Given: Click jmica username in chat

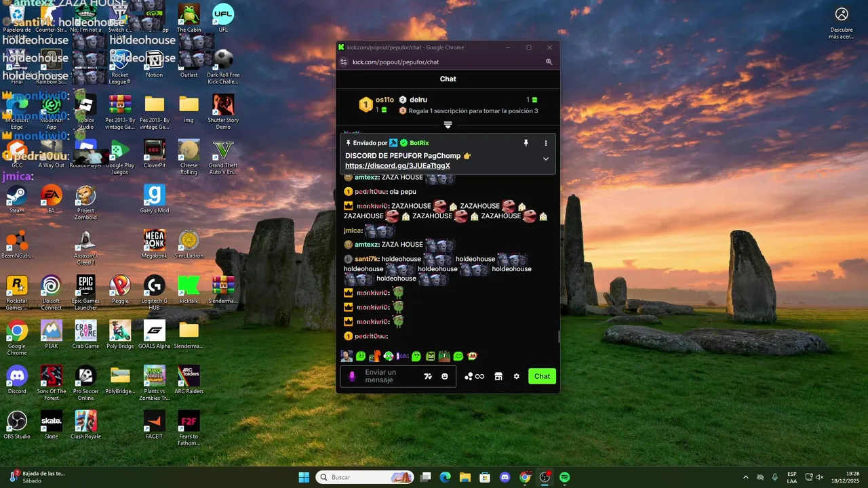Looking at the screenshot, I should point(353,230).
